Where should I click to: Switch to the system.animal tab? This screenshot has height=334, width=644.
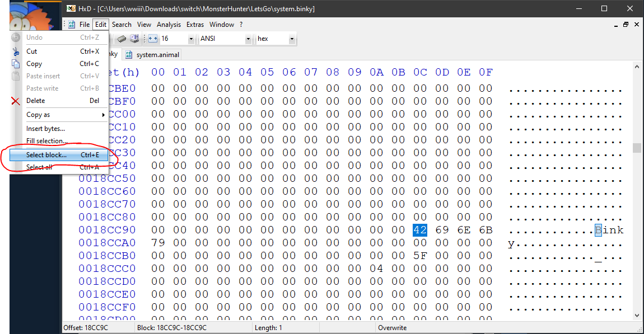tap(152, 55)
